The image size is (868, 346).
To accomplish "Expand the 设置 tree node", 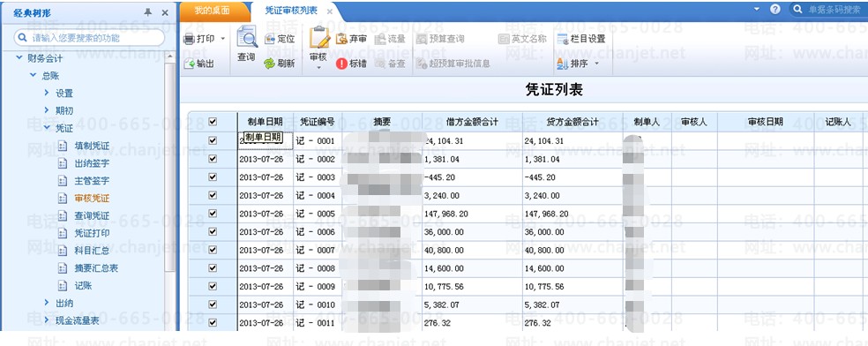I will click(47, 93).
